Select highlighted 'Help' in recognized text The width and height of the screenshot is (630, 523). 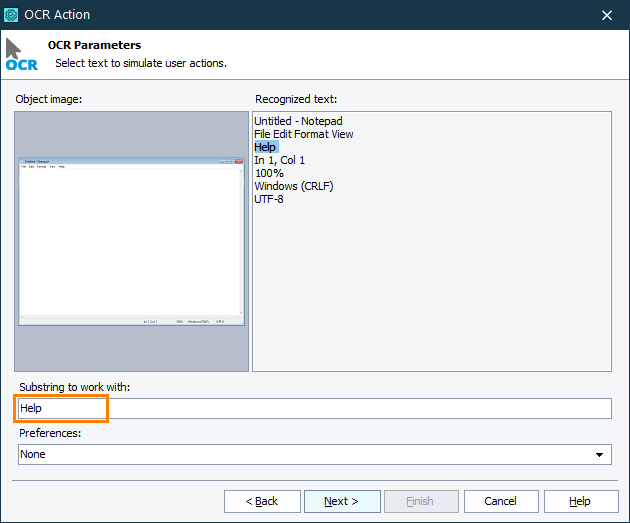[265, 148]
